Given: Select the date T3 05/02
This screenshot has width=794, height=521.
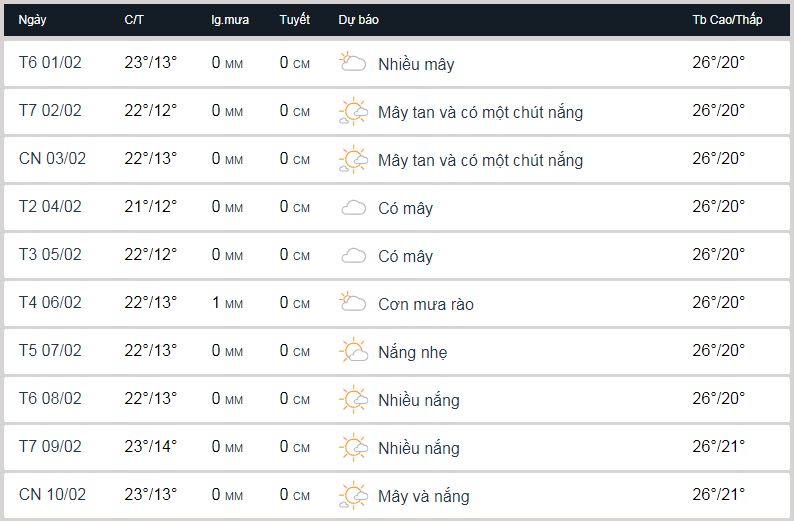Looking at the screenshot, I should (50, 254).
